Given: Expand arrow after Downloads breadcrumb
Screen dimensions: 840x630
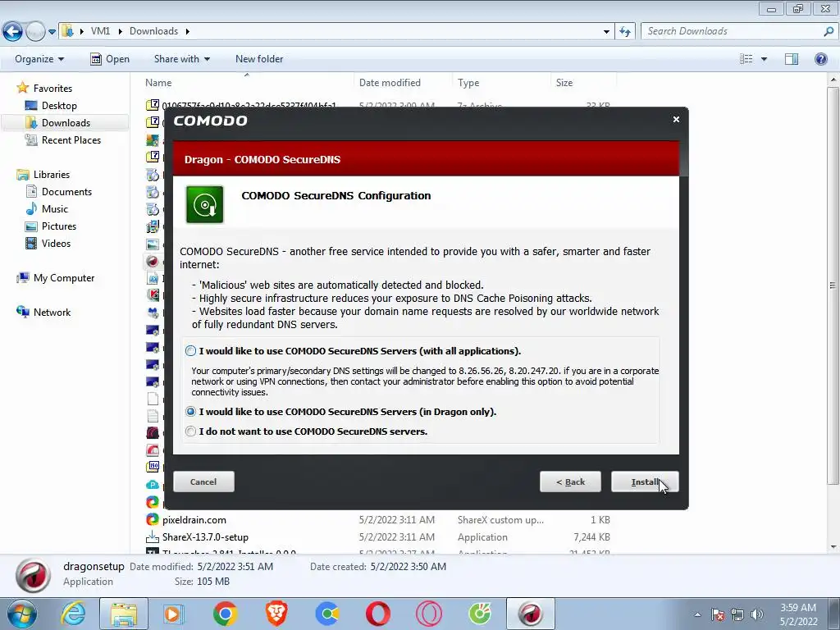Looking at the screenshot, I should click(188, 31).
